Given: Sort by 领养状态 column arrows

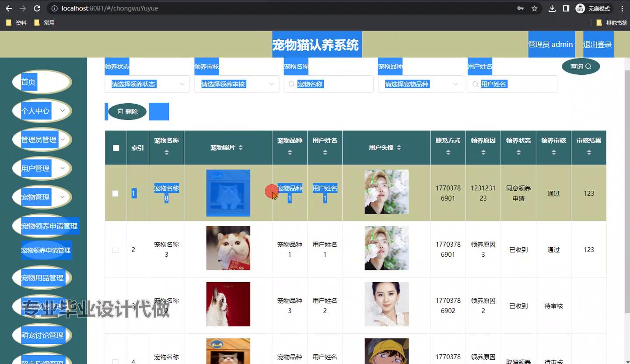Looking at the screenshot, I should 518,152.
